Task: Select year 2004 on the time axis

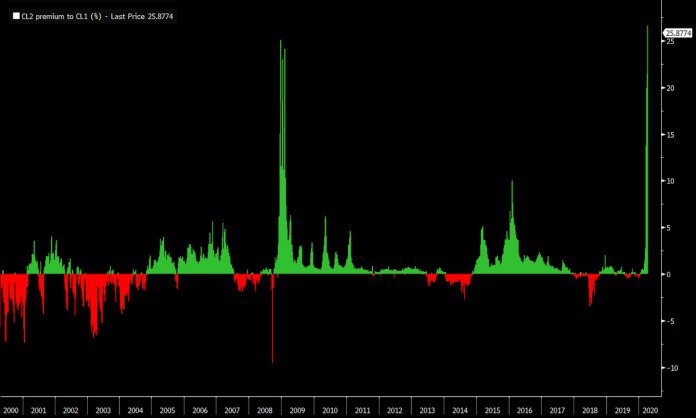Action: 135,410
